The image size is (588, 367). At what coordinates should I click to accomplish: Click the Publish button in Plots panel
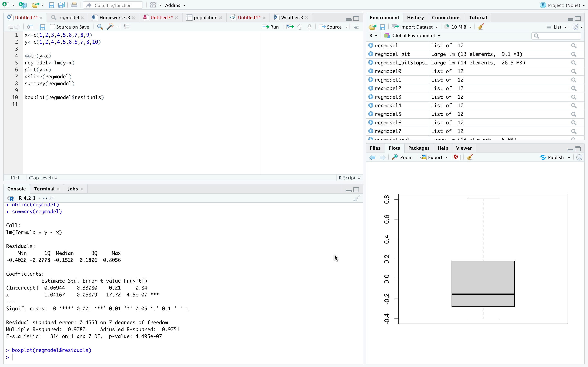(x=555, y=157)
